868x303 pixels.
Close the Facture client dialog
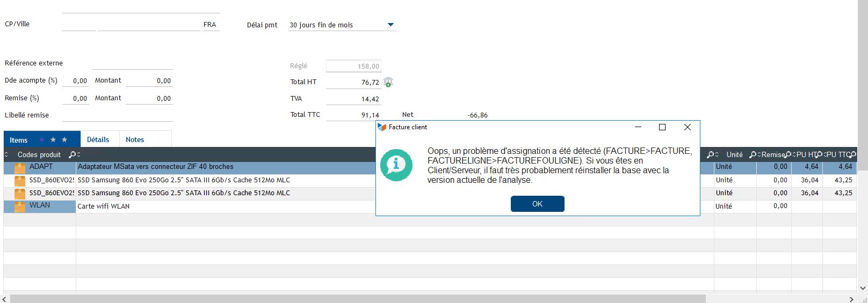click(687, 127)
